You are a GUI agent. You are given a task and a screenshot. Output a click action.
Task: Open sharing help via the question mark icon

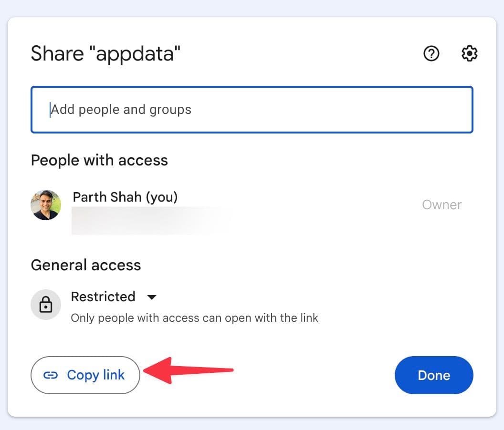point(431,54)
